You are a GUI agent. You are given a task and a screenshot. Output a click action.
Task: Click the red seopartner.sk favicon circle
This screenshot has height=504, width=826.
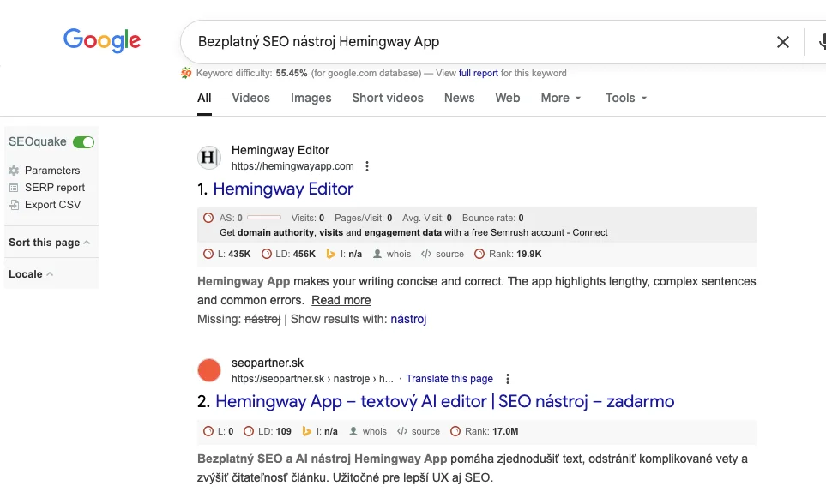click(x=209, y=370)
